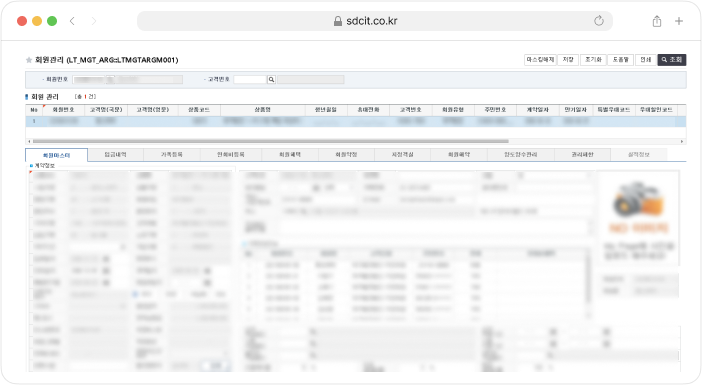Click the sdcit.co.kr address bar

[x=375, y=21]
